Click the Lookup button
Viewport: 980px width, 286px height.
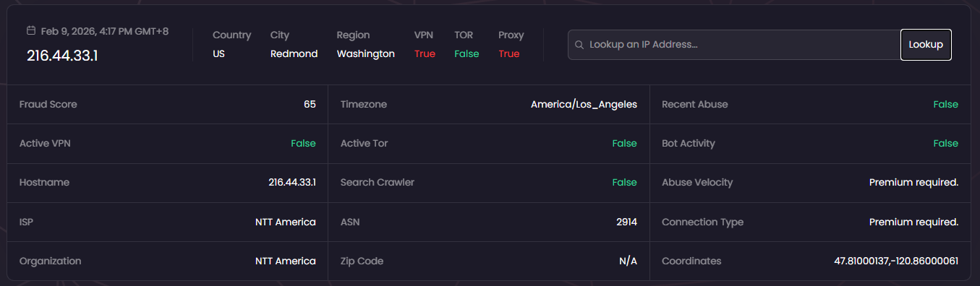point(926,45)
